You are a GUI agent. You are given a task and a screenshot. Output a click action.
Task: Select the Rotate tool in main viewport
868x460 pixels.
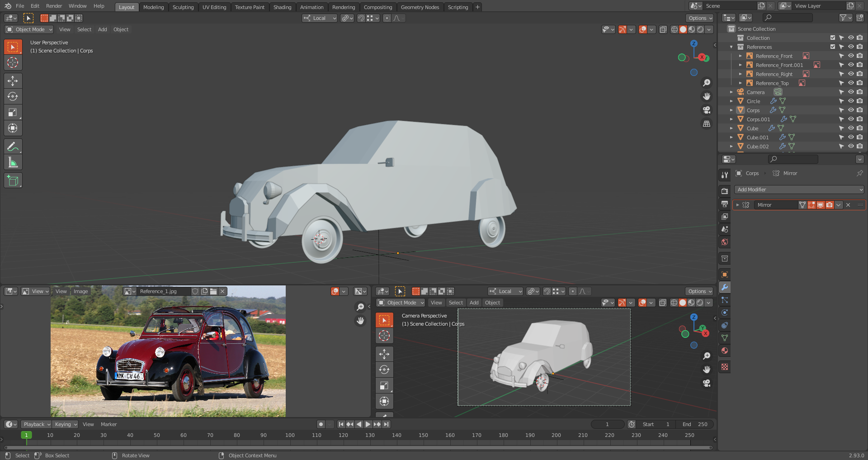tap(13, 97)
